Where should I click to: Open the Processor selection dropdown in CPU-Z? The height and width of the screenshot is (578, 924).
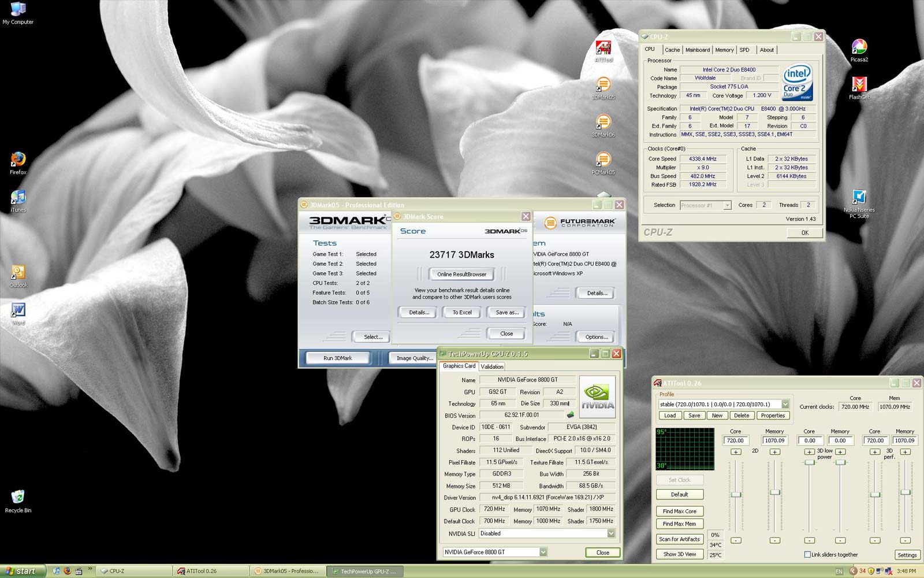[727, 205]
